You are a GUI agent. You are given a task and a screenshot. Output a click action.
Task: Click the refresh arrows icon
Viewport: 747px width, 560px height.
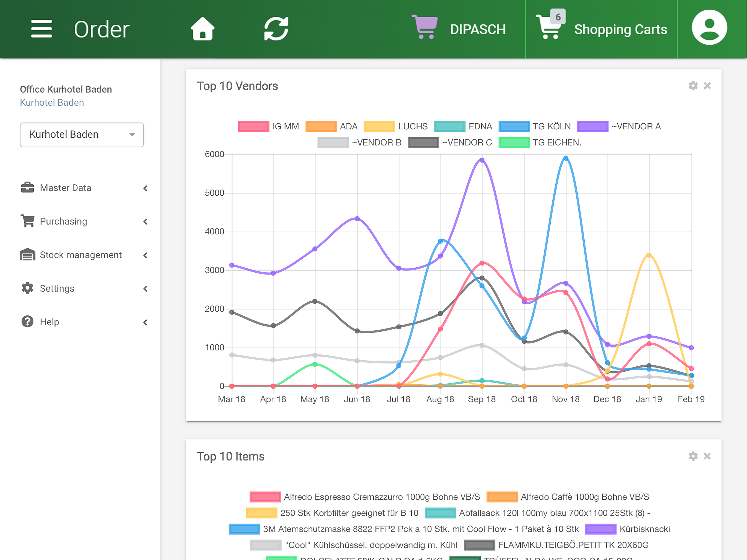(x=276, y=29)
